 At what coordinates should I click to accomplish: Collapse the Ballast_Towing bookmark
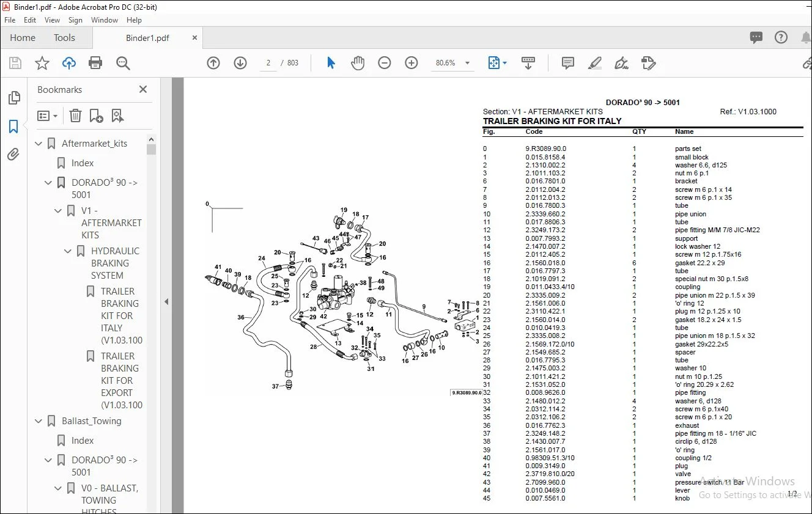[x=39, y=421]
